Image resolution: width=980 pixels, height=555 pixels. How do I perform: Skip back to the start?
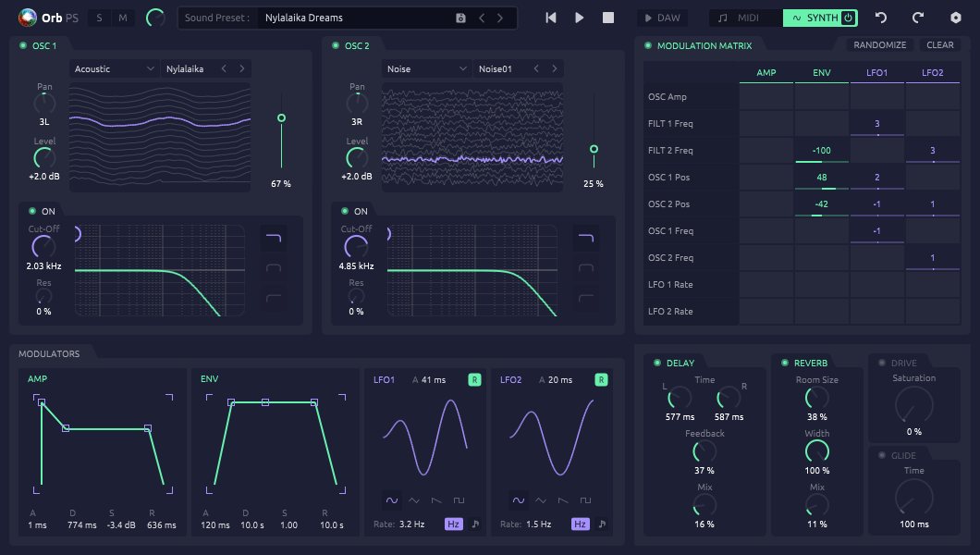[551, 18]
